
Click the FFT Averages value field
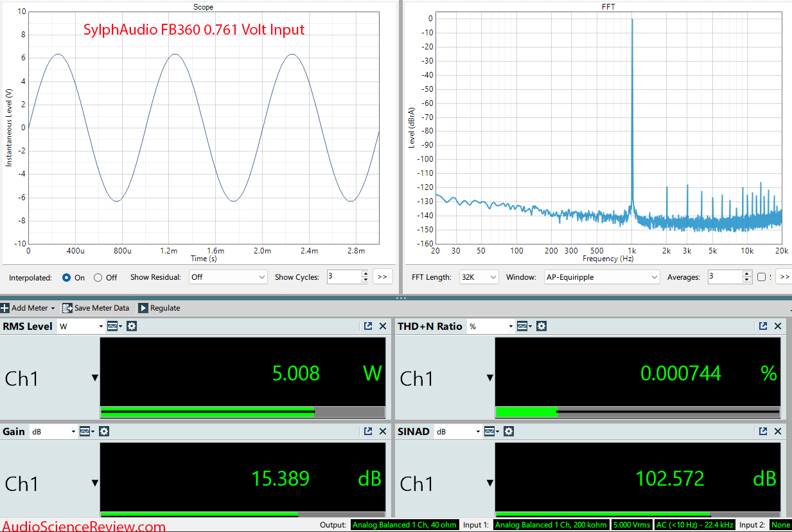coord(725,277)
